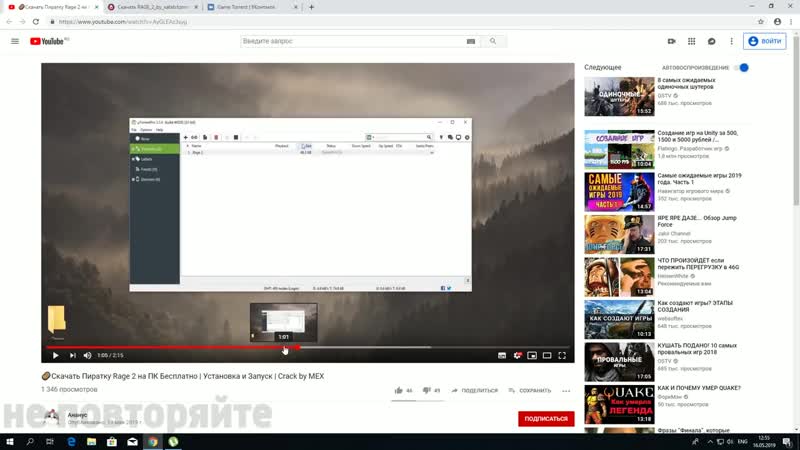This screenshot has height=450, width=800.
Task: Click the search magnifier button
Action: pos(493,41)
